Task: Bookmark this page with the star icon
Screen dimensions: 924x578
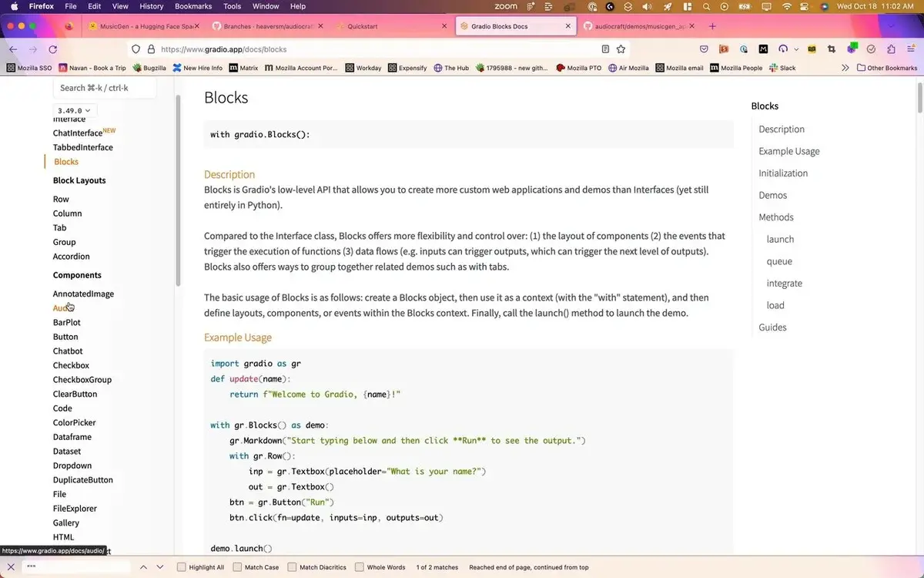Action: pyautogui.click(x=621, y=49)
